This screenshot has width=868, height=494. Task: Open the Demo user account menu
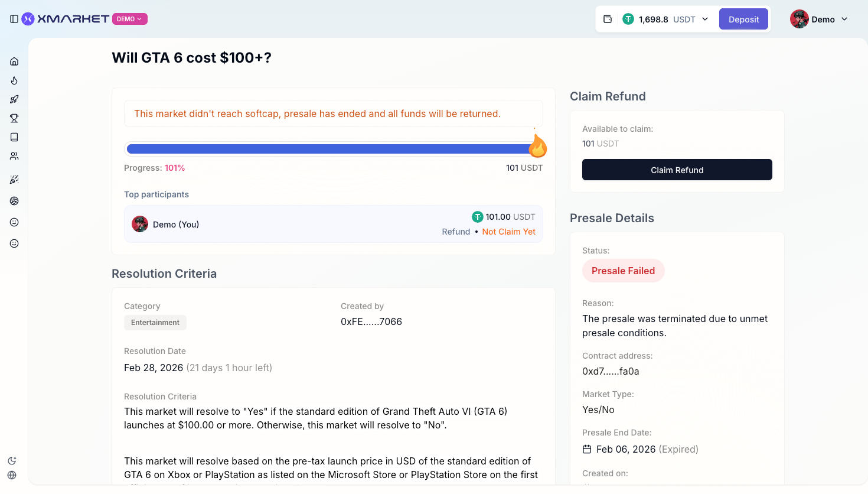[819, 19]
